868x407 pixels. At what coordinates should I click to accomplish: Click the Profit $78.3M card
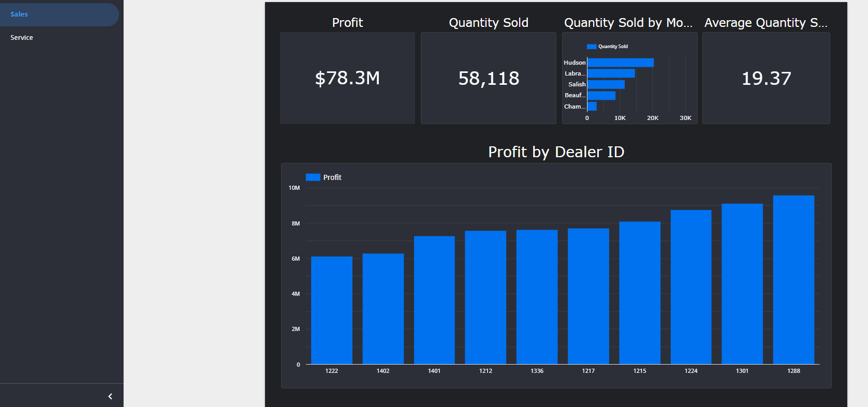pos(347,78)
